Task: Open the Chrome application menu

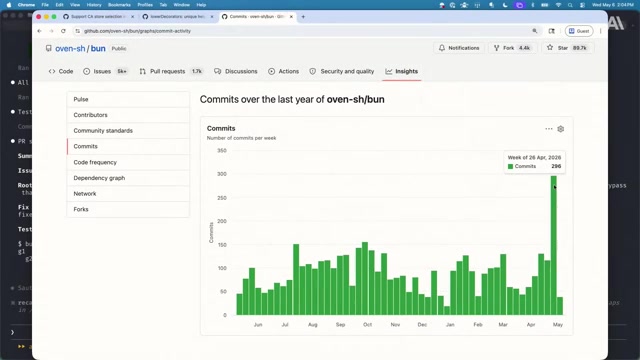Action: (x=27, y=5)
